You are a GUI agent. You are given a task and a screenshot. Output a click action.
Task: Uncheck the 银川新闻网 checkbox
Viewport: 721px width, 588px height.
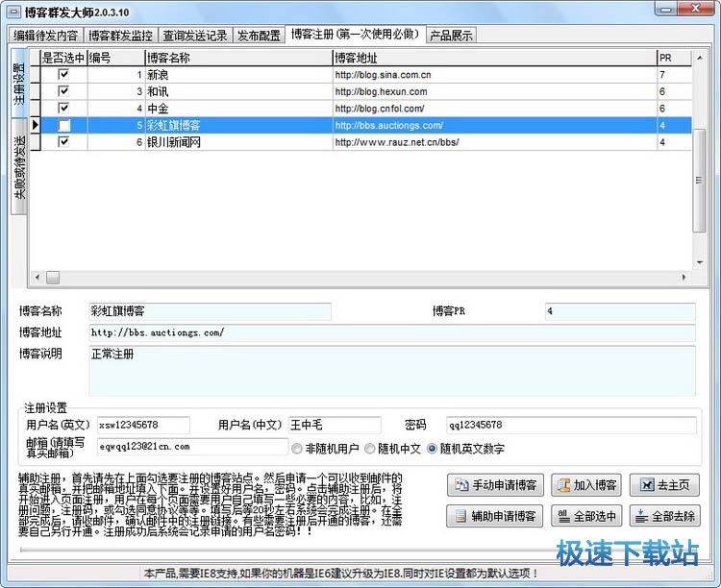(x=63, y=141)
